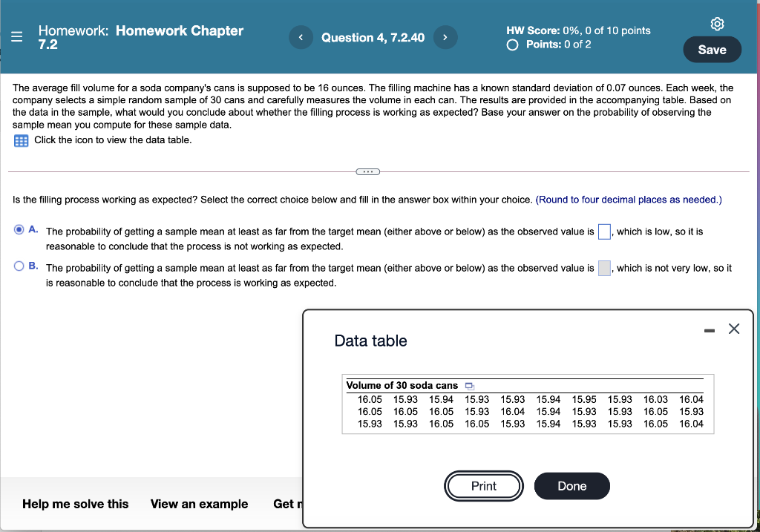Click the next question arrow
The width and height of the screenshot is (760, 532).
click(445, 37)
